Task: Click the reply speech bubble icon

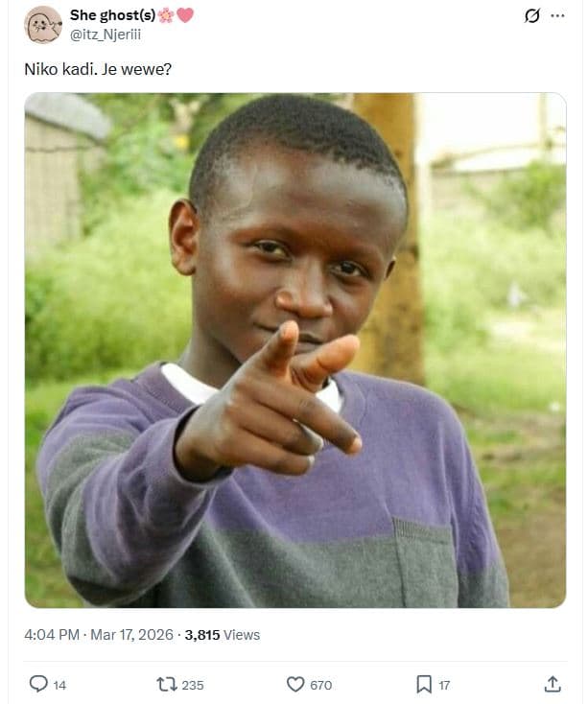Action: click(x=38, y=684)
